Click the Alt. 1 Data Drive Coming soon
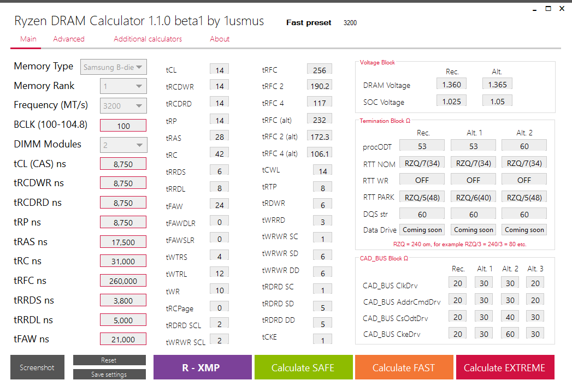The width and height of the screenshot is (572, 392). (474, 229)
